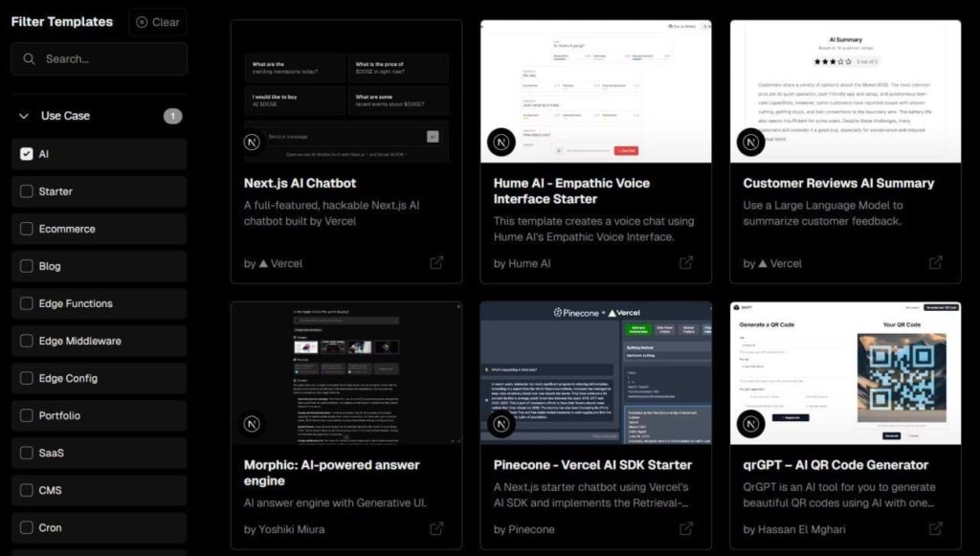Enable the CMS filter checkbox
Image resolution: width=980 pixels, height=556 pixels.
(x=26, y=490)
